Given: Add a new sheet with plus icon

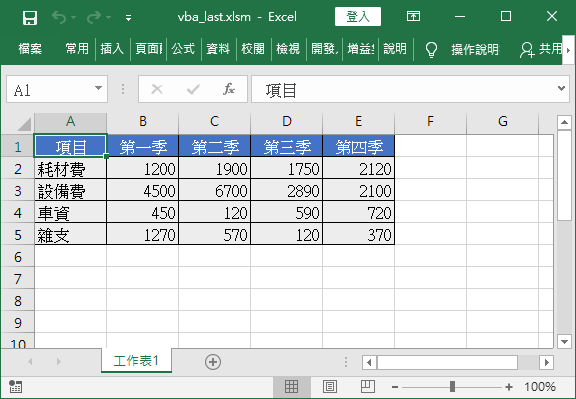Looking at the screenshot, I should coord(213,362).
